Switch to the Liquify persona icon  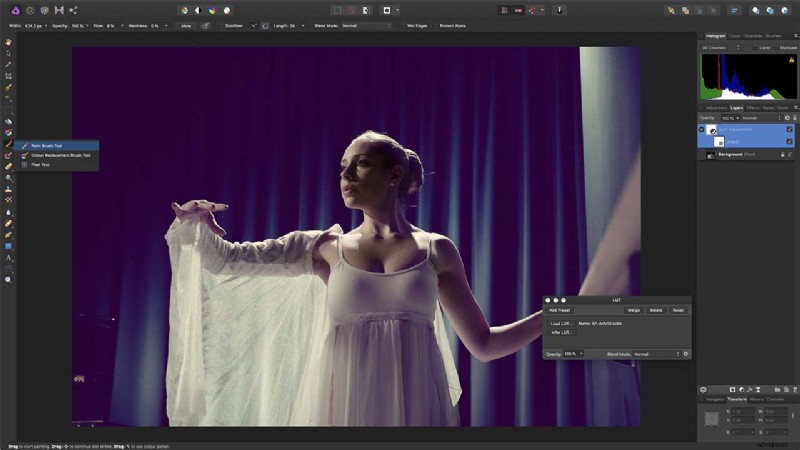30,10
